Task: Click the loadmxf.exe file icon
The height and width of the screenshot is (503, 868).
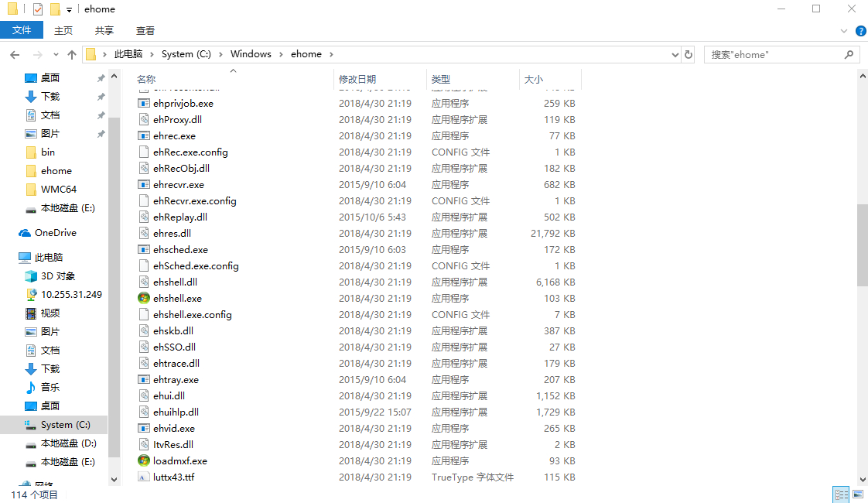Action: [144, 460]
